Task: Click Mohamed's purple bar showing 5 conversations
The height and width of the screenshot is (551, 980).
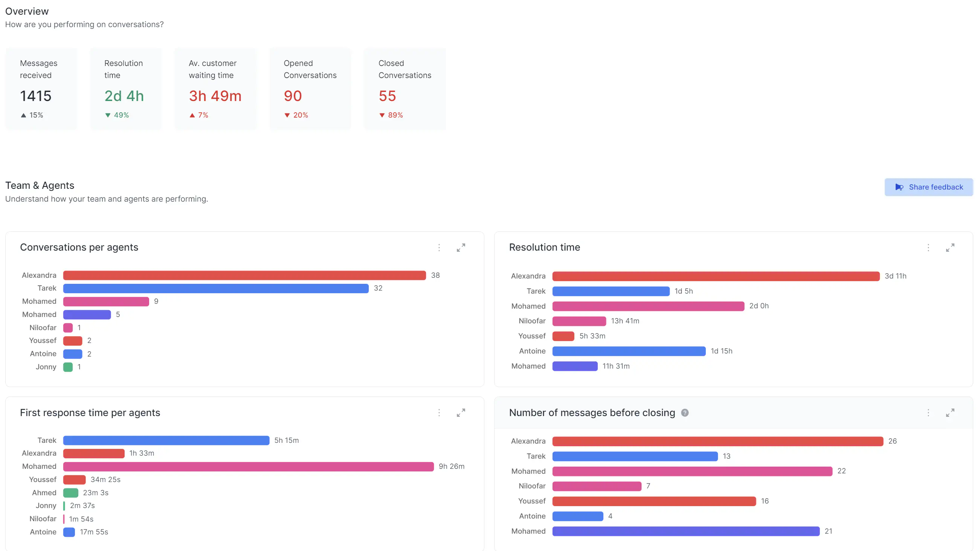Action: point(87,315)
